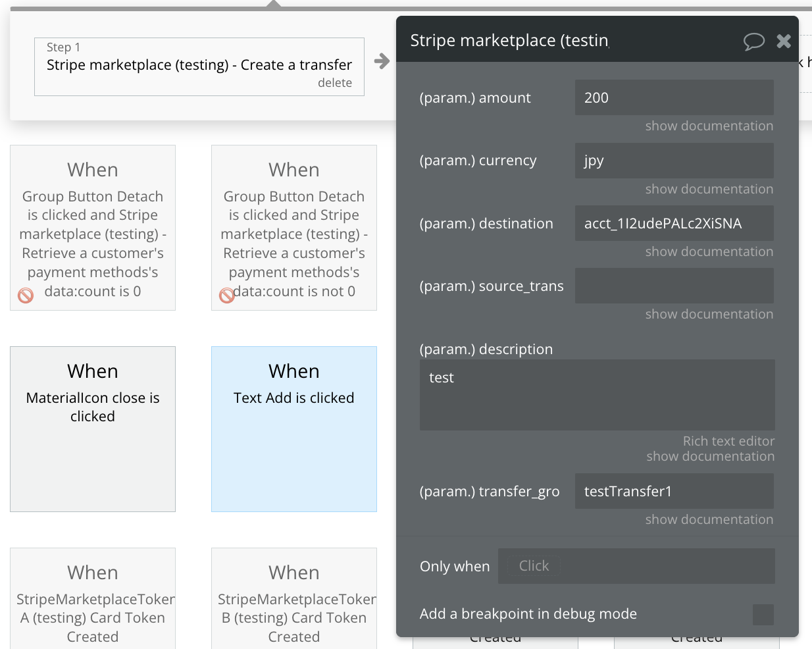Click the (param.) source_trans label

(492, 286)
